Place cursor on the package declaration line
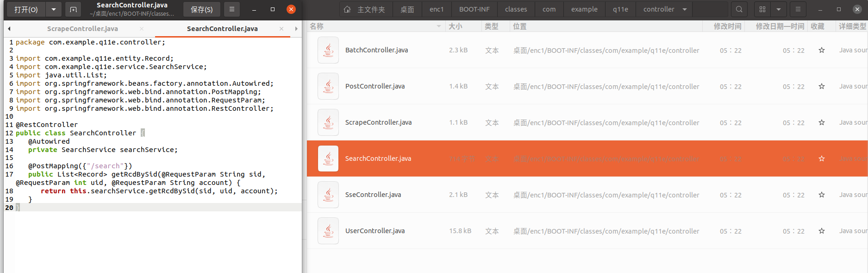Viewport: 868px width, 273px height. (90, 42)
